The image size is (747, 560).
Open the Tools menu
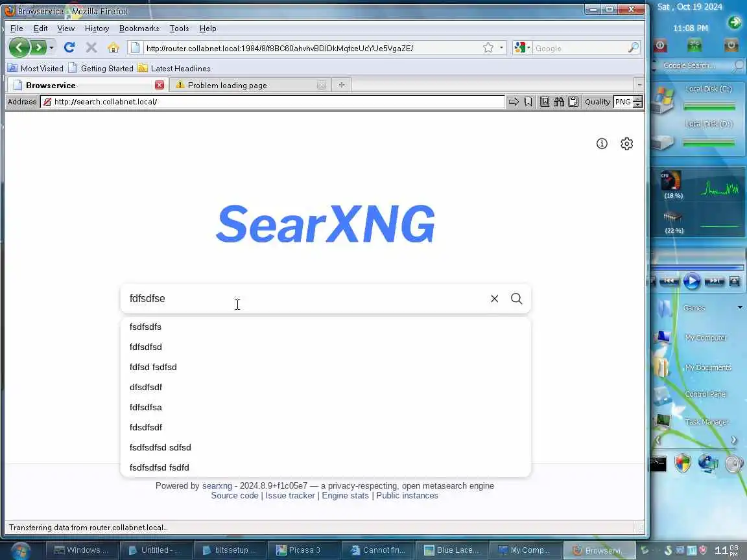179,28
